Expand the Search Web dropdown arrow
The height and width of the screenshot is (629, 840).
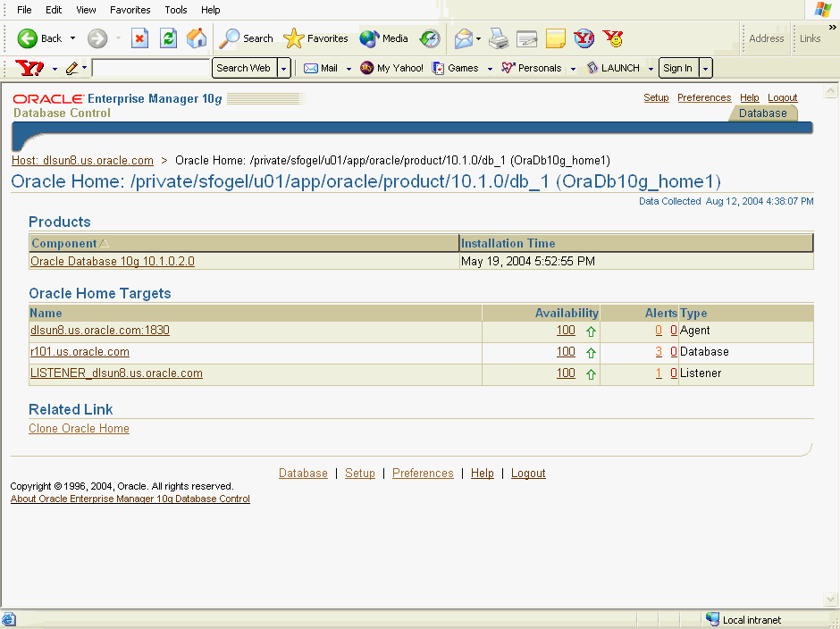tap(284, 68)
